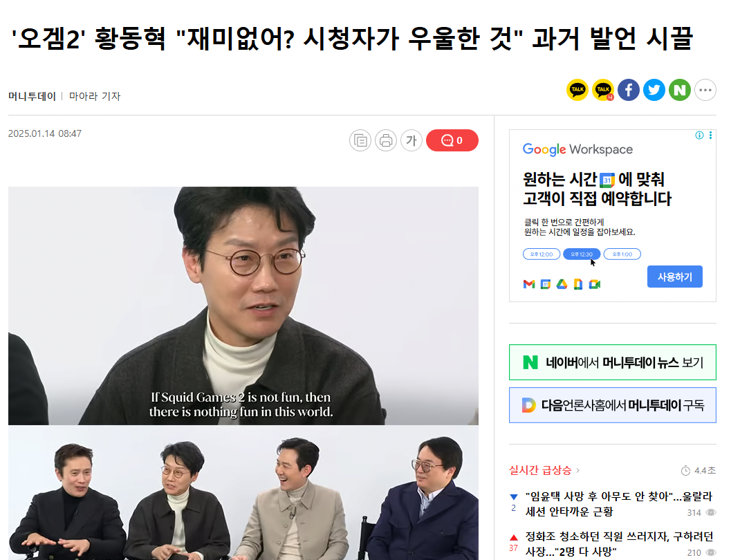Click the 사용하기 button in ad
The image size is (740, 560).
click(x=675, y=277)
